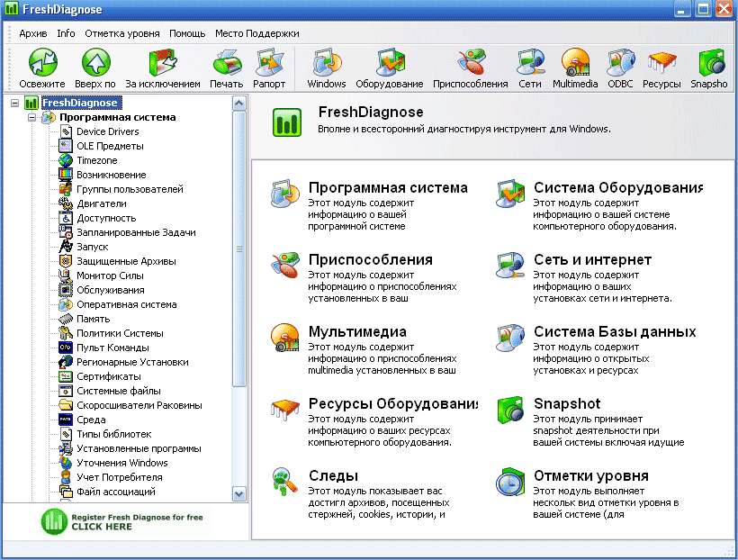Image resolution: width=738 pixels, height=560 pixels.
Task: Open the За исключением export toolbar icon
Action: pyautogui.click(x=162, y=62)
